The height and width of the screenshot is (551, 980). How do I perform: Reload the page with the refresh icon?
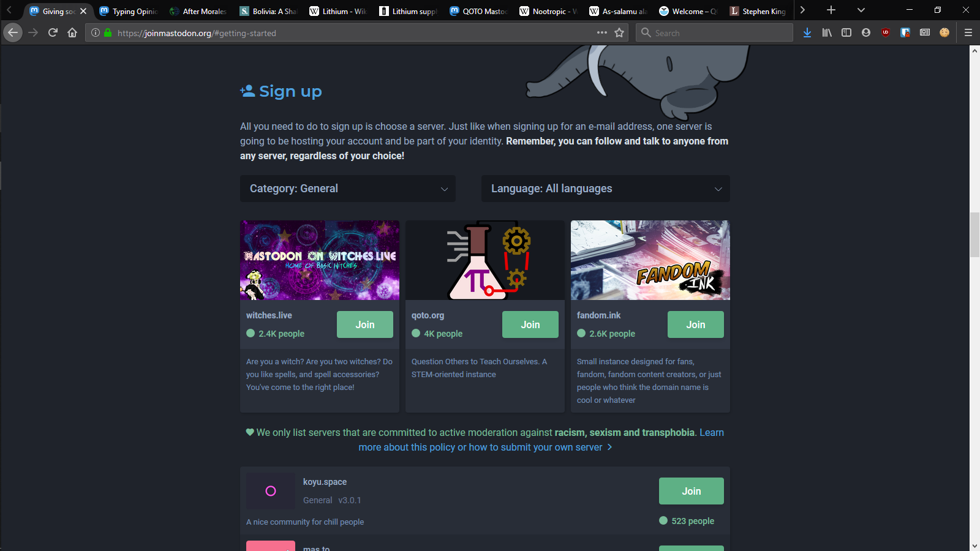[x=53, y=32]
